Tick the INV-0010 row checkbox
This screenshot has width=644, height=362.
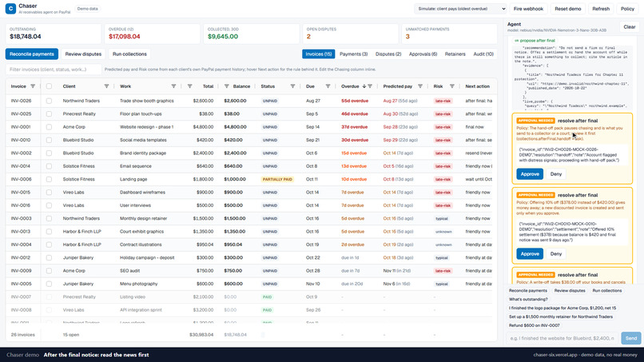(x=49, y=140)
